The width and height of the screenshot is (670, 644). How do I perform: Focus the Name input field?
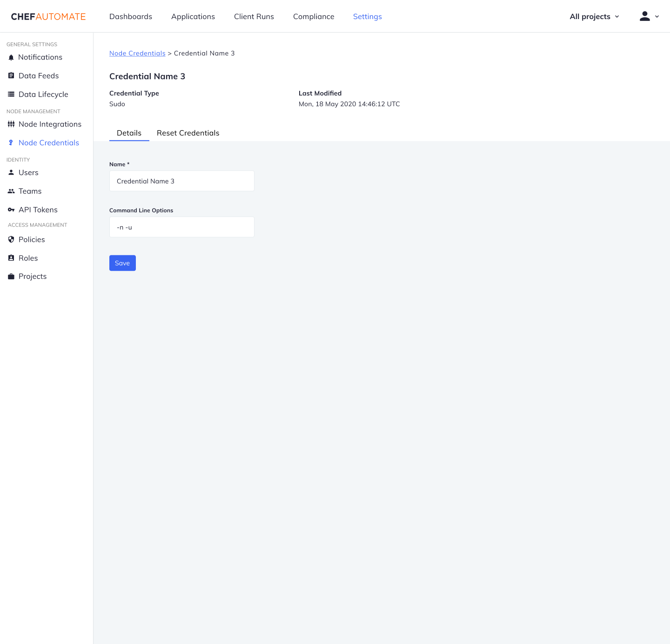182,181
